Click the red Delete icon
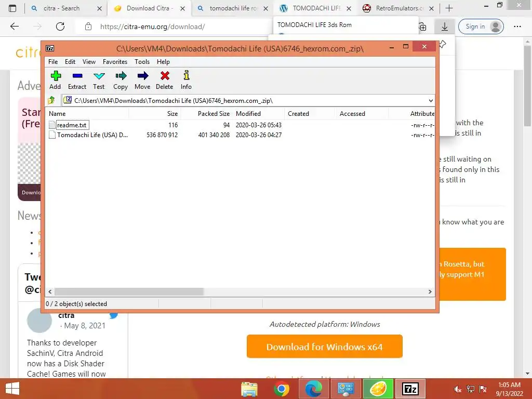 click(165, 81)
